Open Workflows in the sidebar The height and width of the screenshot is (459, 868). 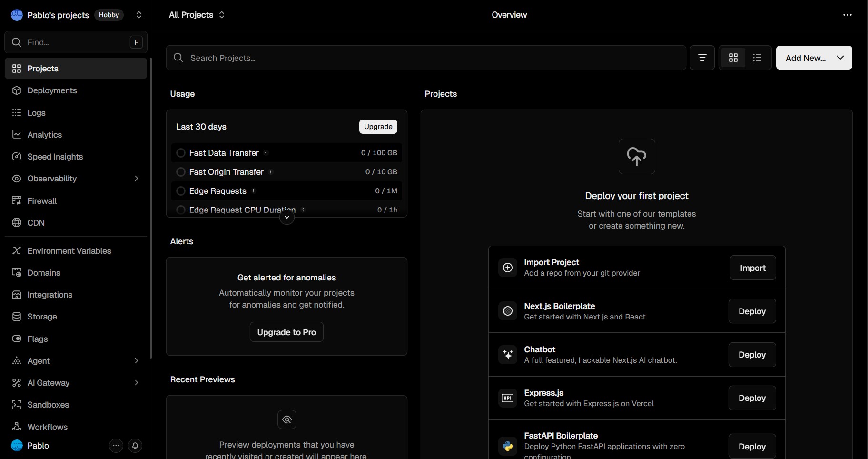(x=76, y=427)
